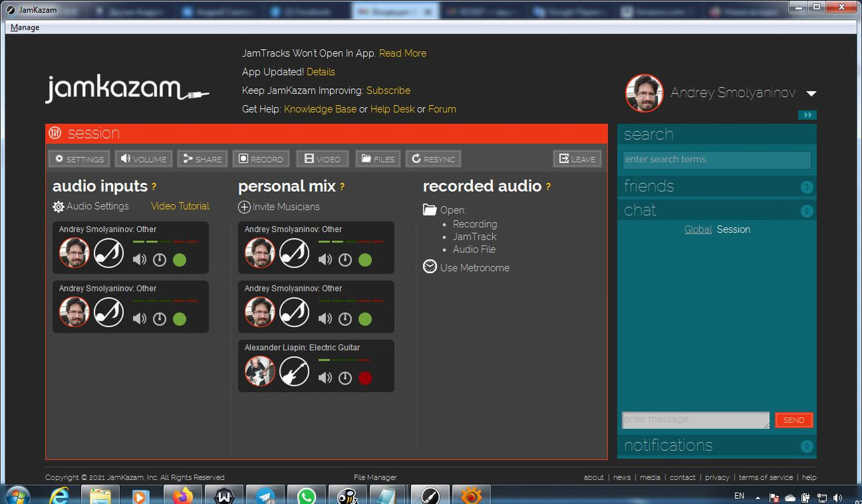Open the Video Tutorial link
The width and height of the screenshot is (862, 504).
coord(180,206)
